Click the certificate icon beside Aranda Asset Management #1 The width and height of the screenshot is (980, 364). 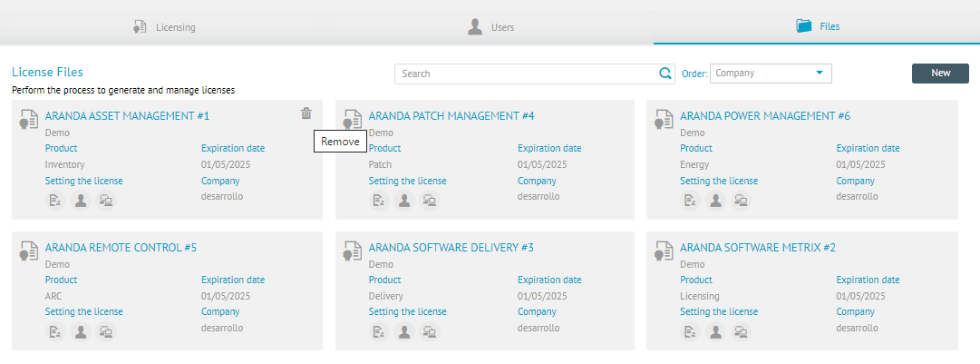pyautogui.click(x=29, y=120)
